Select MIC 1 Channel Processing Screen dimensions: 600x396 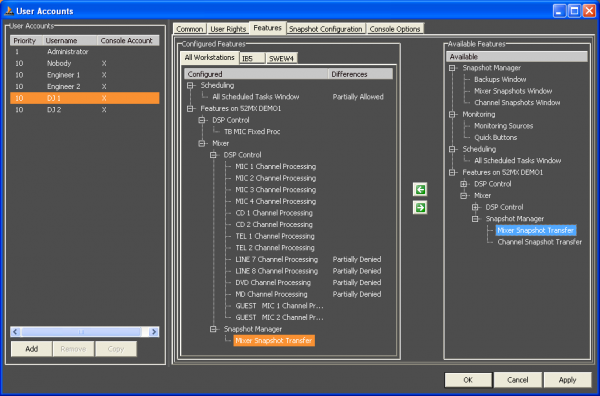coord(276,166)
